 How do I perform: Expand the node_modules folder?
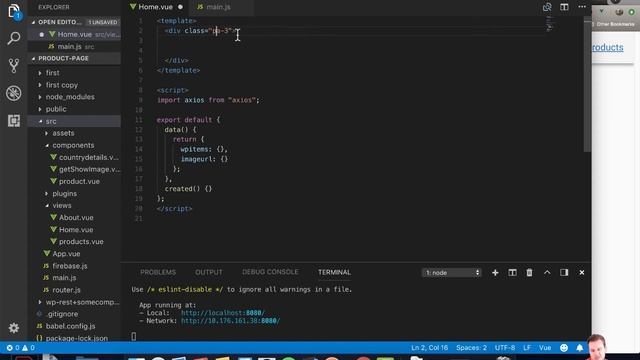coord(70,97)
